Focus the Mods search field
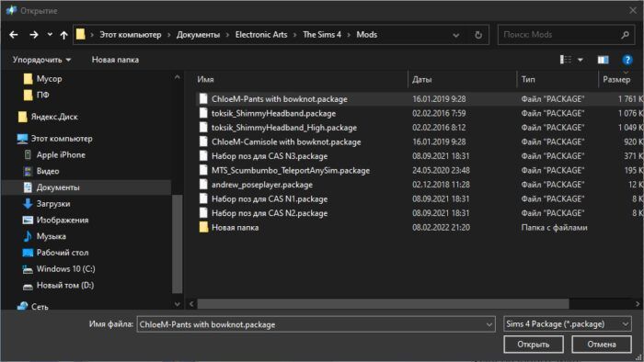644x362 pixels. coord(559,35)
